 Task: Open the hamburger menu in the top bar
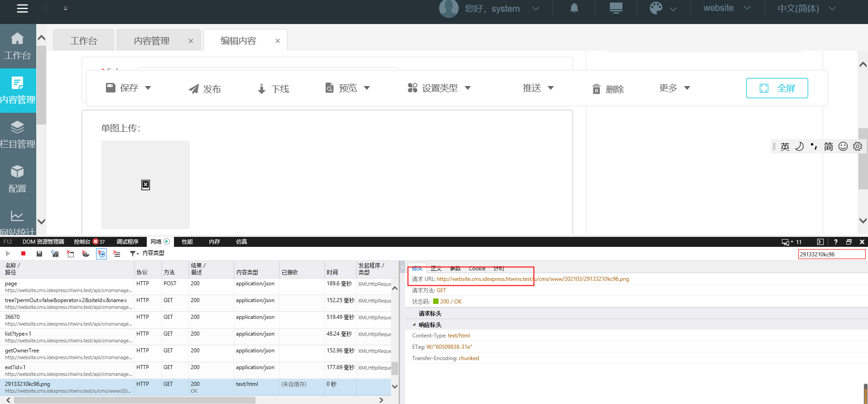pos(22,8)
